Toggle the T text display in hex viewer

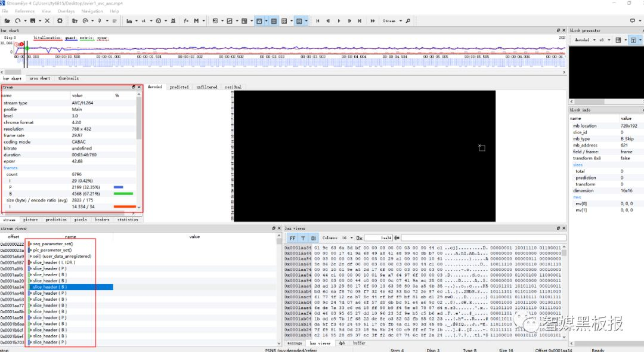[303, 238]
